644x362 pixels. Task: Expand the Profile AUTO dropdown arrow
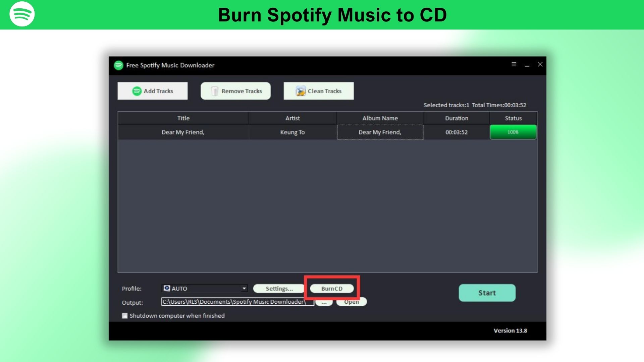pyautogui.click(x=244, y=289)
